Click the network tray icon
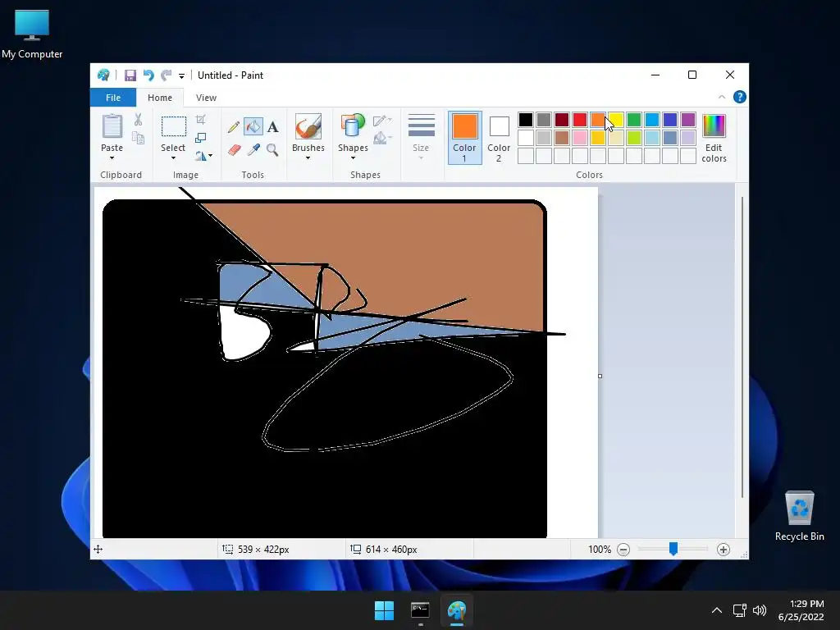The height and width of the screenshot is (630, 840). coord(739,610)
